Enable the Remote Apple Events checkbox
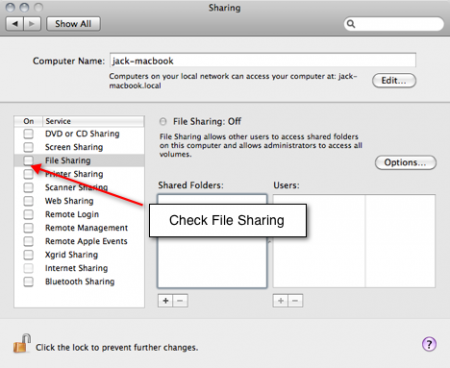450x368 pixels. [x=29, y=241]
